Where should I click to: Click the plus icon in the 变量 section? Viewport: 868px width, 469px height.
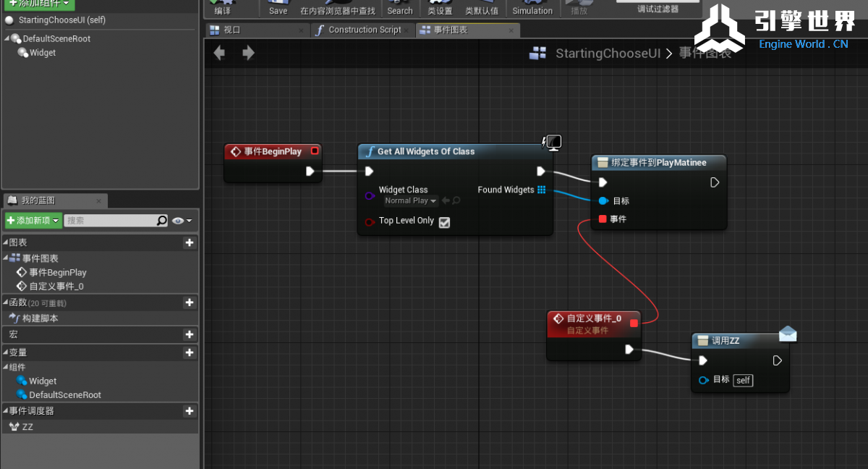coord(190,352)
